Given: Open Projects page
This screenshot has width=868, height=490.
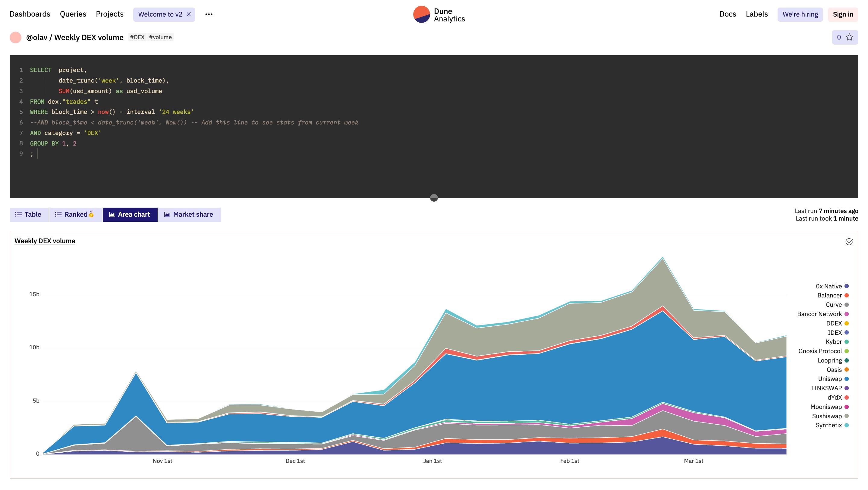Looking at the screenshot, I should pos(109,14).
